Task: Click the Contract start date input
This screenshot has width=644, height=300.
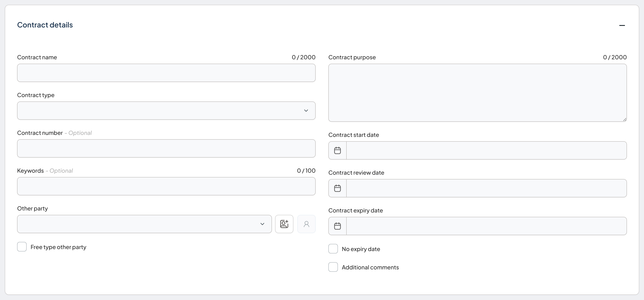Action: (x=487, y=150)
